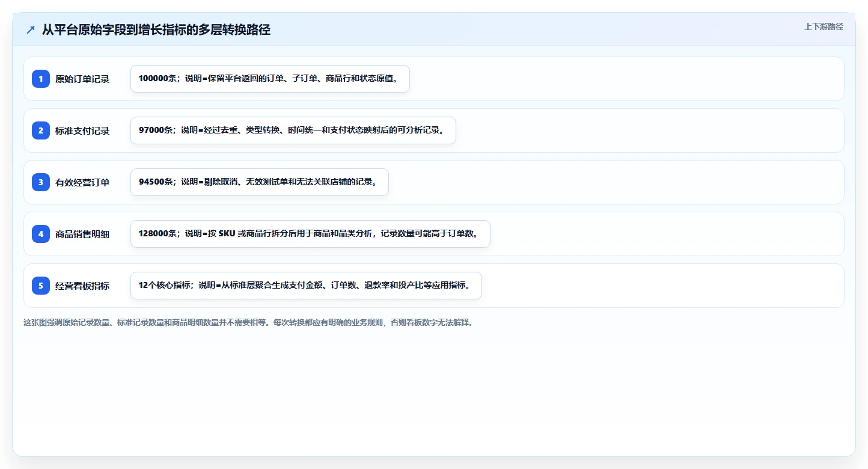Select the 标准支付记录 label
Screen dimensions: 868x469
click(x=82, y=130)
